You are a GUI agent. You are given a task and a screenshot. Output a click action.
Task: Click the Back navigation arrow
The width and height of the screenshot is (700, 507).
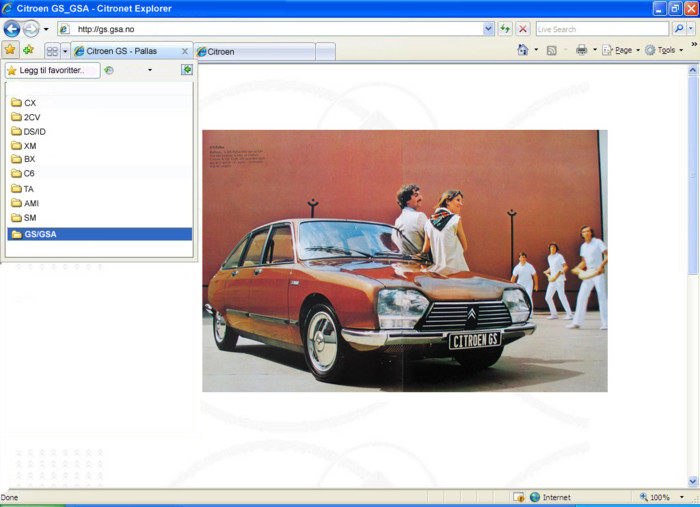coord(12,29)
